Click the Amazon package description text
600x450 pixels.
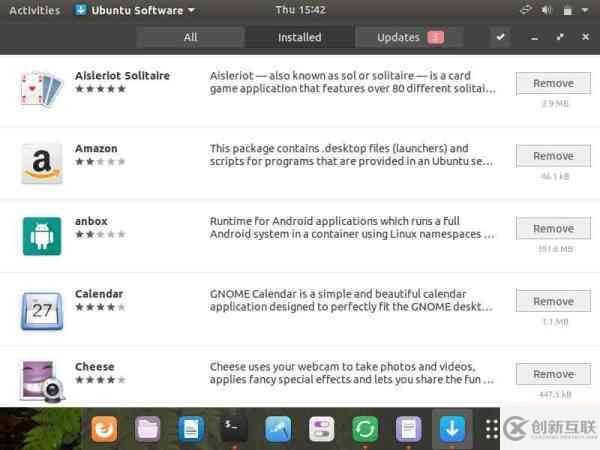click(351, 155)
